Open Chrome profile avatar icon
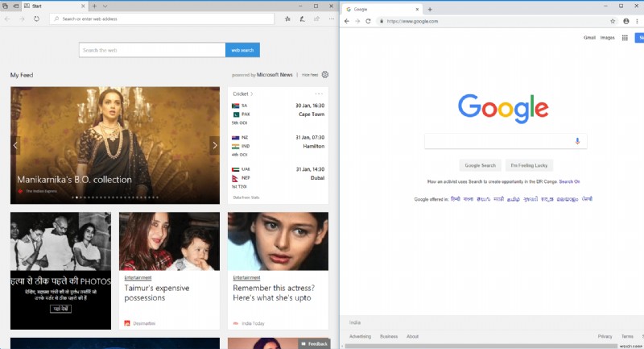The height and width of the screenshot is (349, 644). 626,22
